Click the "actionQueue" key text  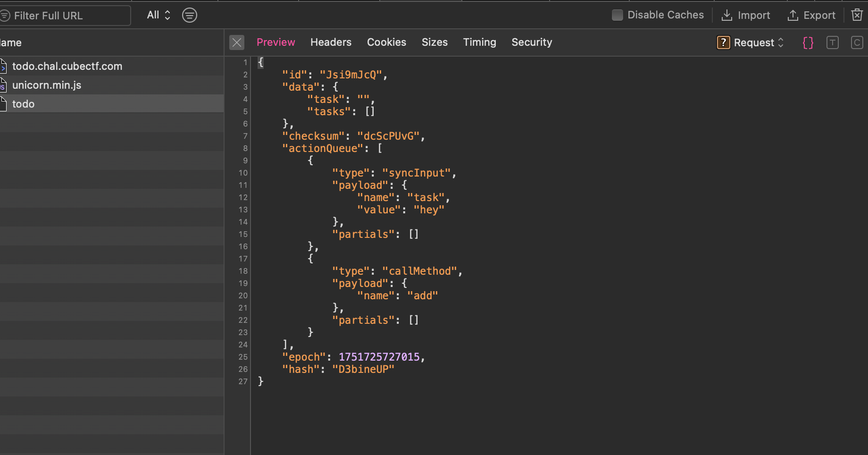pyautogui.click(x=323, y=148)
